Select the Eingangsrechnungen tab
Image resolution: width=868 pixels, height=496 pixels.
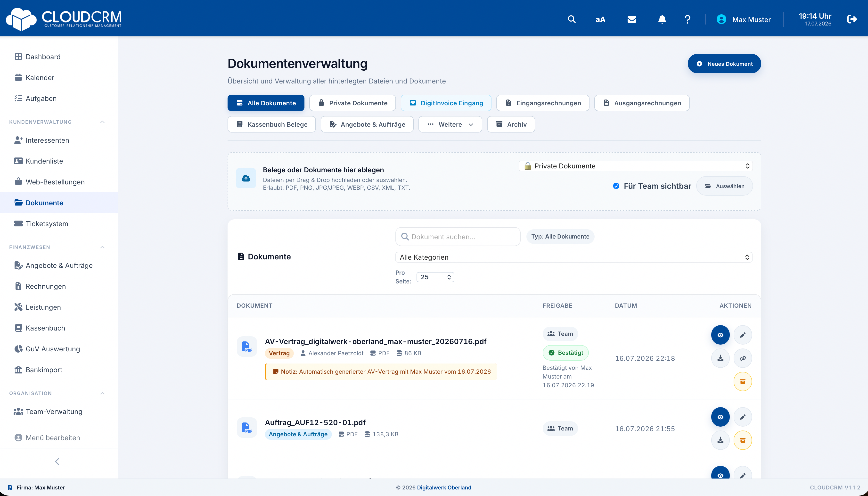(543, 103)
